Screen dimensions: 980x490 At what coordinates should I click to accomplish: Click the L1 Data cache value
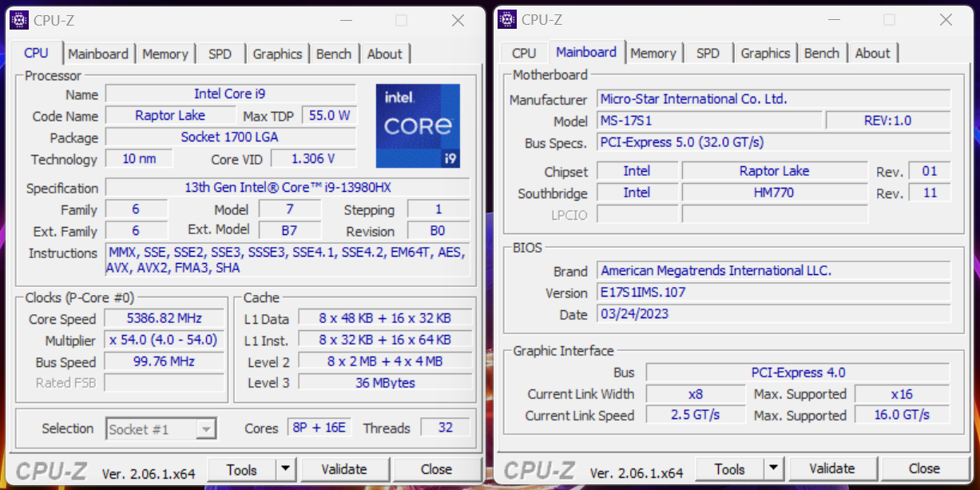[385, 318]
